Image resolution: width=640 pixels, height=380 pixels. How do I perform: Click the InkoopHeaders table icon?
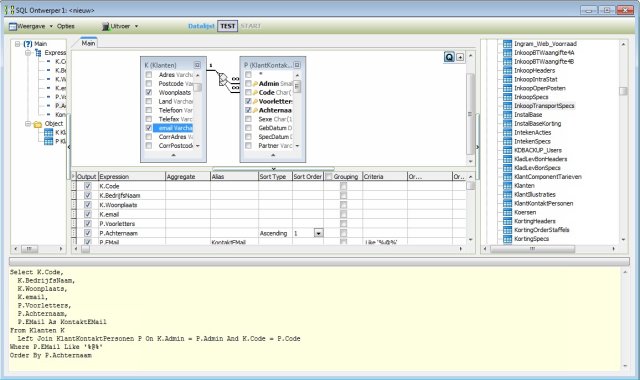pyautogui.click(x=507, y=70)
